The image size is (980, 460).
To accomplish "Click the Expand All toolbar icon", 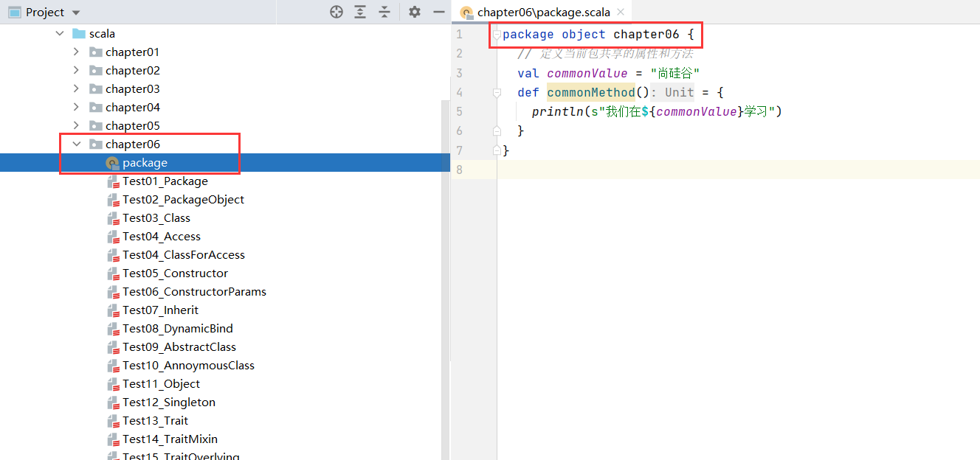I will [360, 12].
